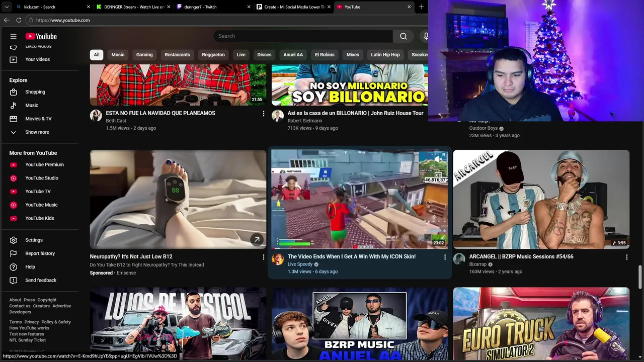This screenshot has width=644, height=362.
Task: Click the YouTube search field
Action: (x=303, y=36)
